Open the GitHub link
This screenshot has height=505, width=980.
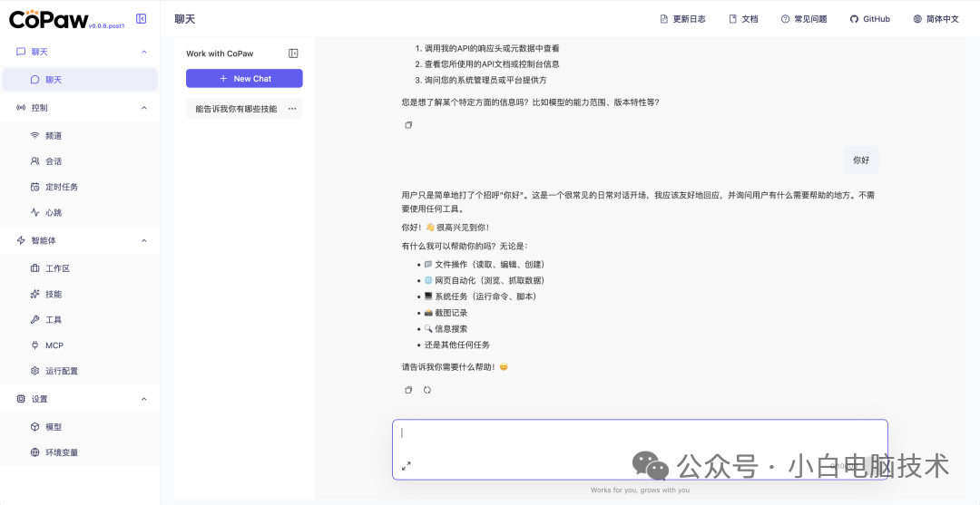coord(869,19)
